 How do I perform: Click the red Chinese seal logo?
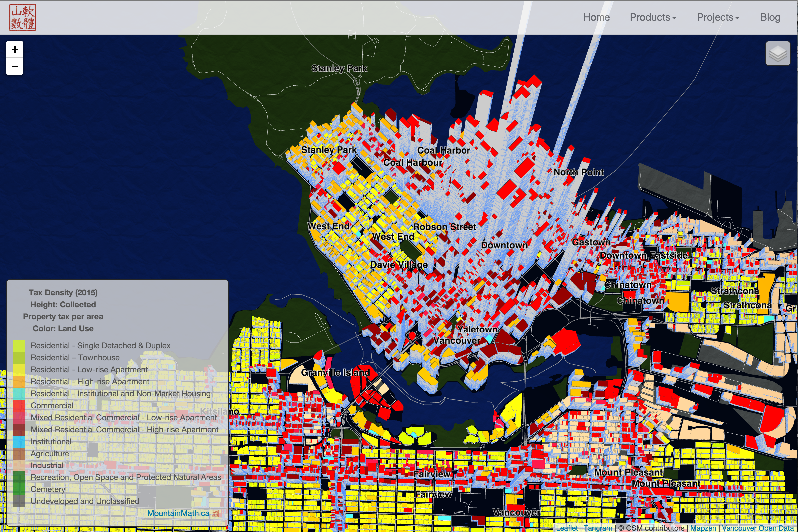coord(22,17)
